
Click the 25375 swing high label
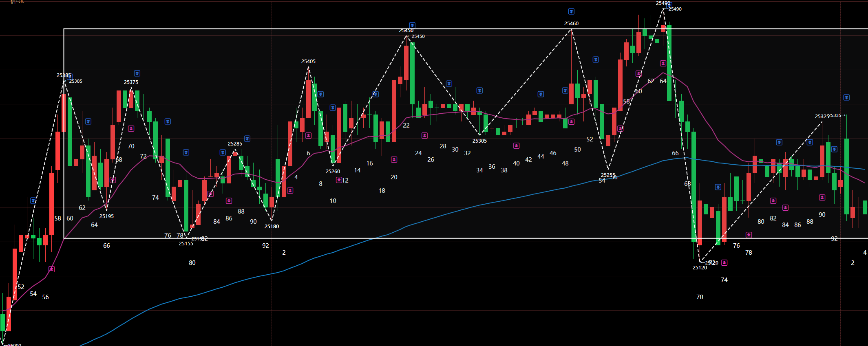pyautogui.click(x=131, y=82)
